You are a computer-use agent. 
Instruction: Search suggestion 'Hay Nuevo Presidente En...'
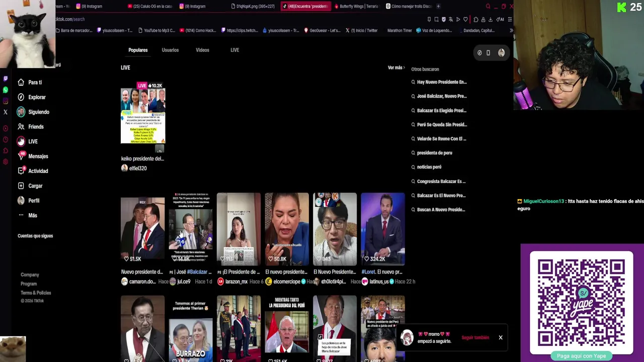pos(442,82)
